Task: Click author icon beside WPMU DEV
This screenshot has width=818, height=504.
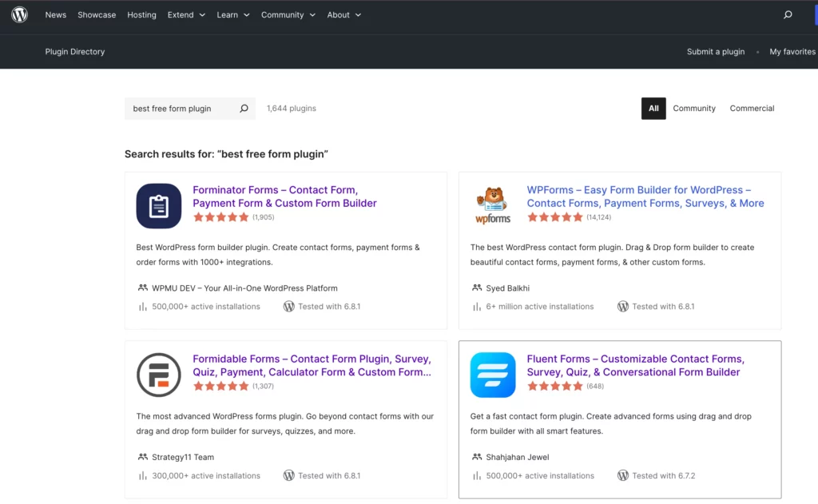Action: click(x=142, y=288)
